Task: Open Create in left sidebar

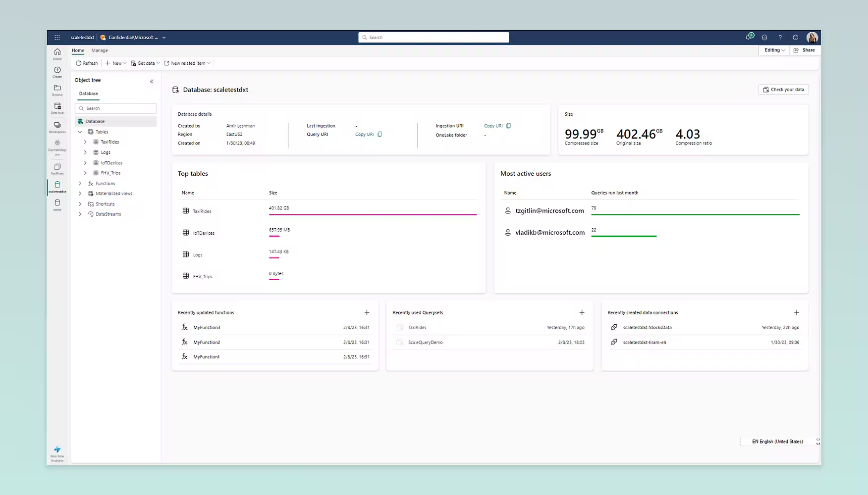Action: [x=57, y=72]
